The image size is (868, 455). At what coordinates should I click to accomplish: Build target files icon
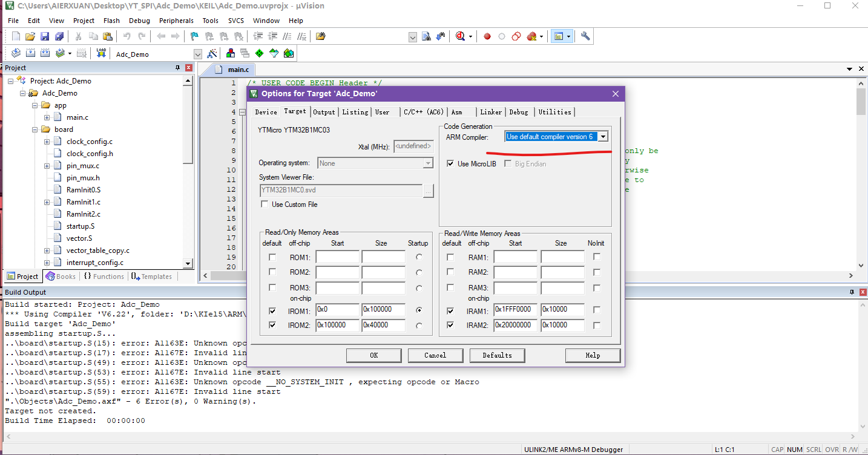30,53
